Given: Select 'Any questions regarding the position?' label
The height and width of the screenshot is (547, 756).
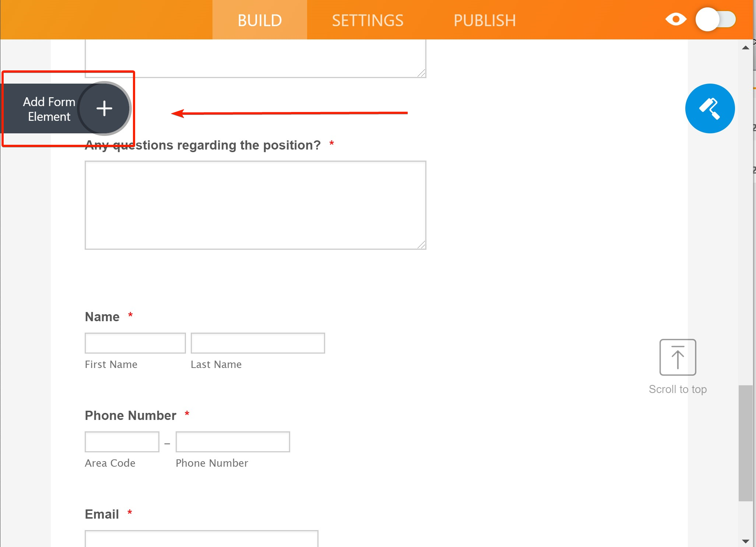Looking at the screenshot, I should click(x=203, y=145).
